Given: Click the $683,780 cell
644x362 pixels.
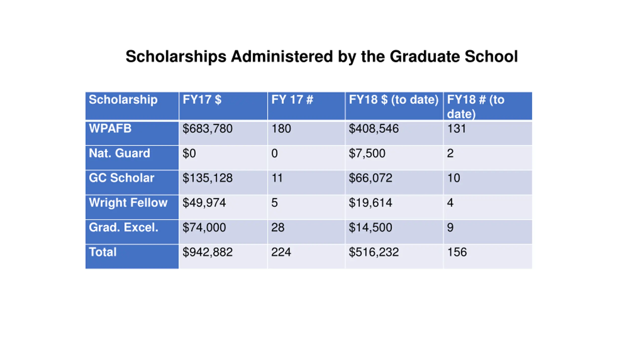Looking at the screenshot, I should (223, 133).
